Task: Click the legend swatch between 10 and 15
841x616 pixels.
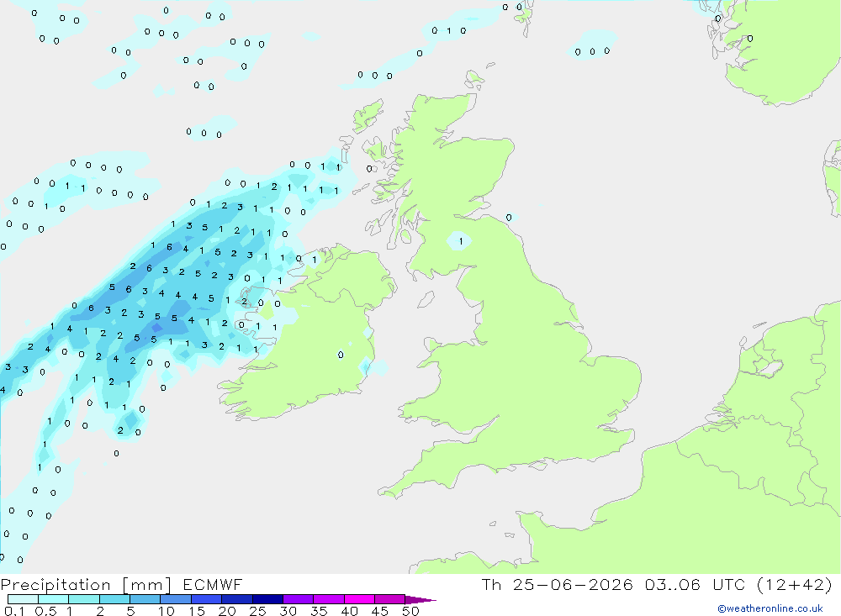Action: (x=176, y=599)
